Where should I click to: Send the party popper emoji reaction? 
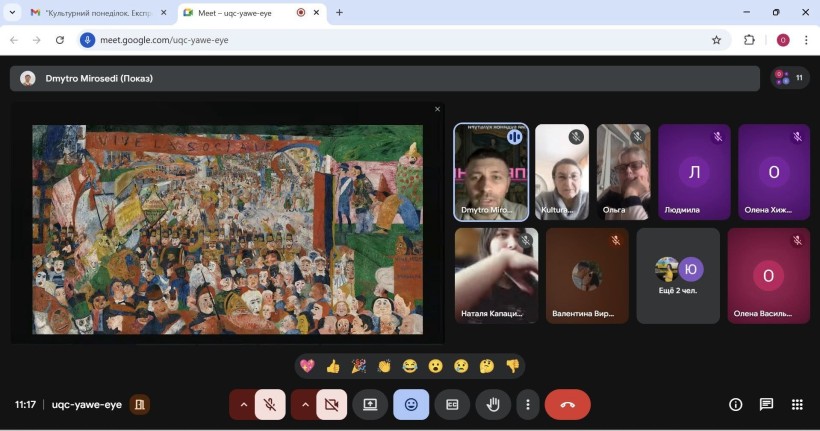358,366
